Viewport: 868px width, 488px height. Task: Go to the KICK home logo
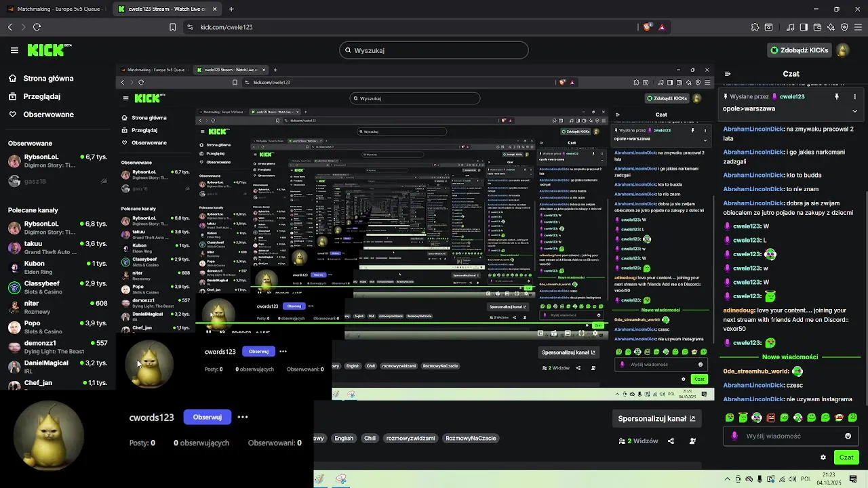point(49,50)
